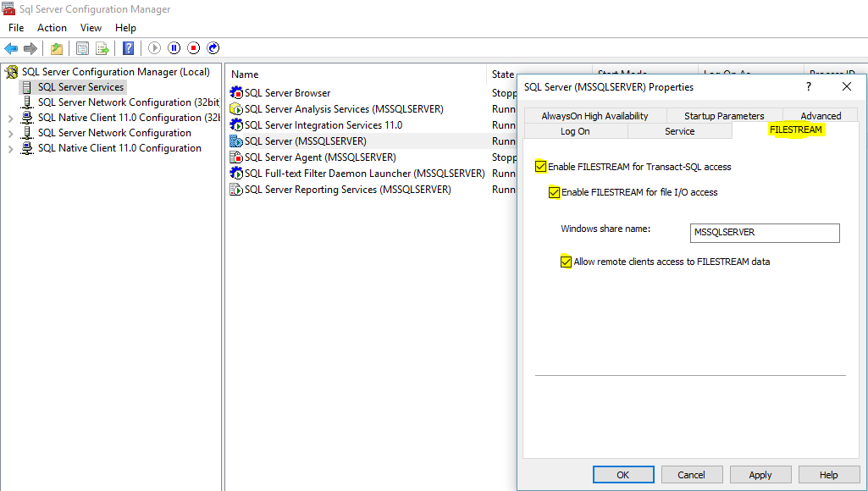Close the SQL Server Properties dialog
Image resolution: width=868 pixels, height=491 pixels.
pyautogui.click(x=847, y=86)
